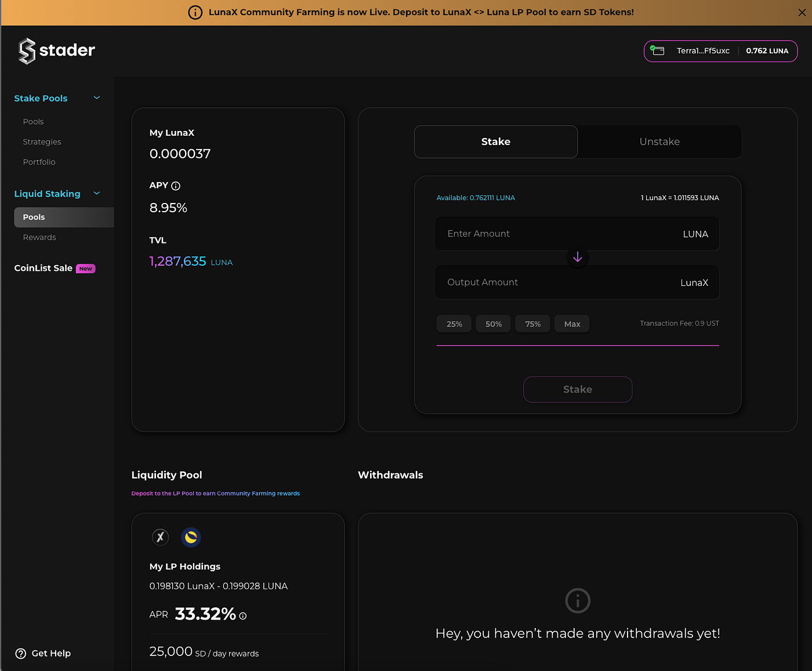Click Available: 0.762111 LUNA text
812x671 pixels.
click(476, 198)
